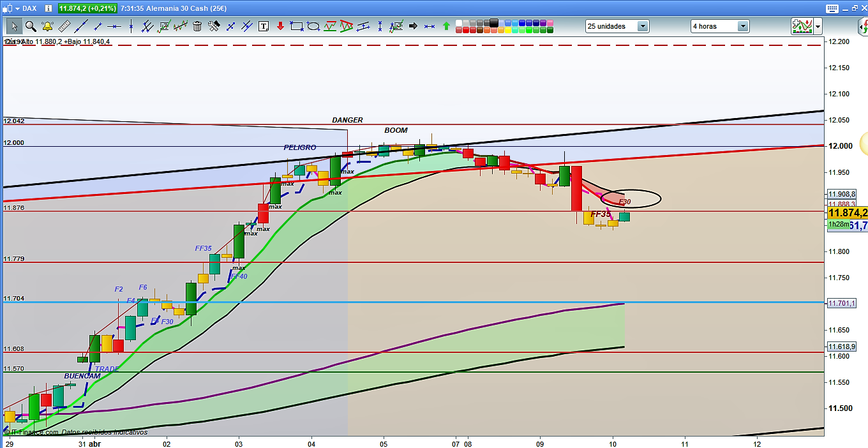Open the on-screen keyboard icon in title bar
Viewport: 868px width, 448px height.
tap(831, 8)
